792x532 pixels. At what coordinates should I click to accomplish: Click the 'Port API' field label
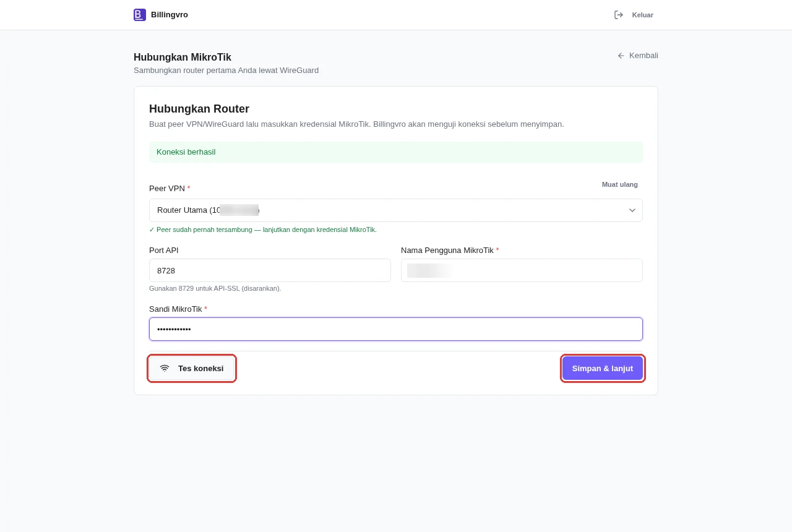(x=164, y=251)
